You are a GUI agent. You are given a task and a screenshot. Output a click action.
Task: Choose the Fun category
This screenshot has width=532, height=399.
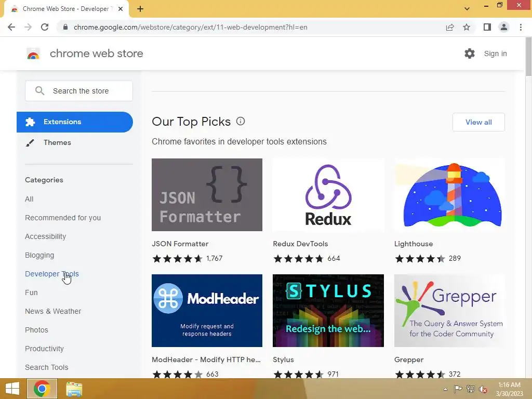[31, 292]
